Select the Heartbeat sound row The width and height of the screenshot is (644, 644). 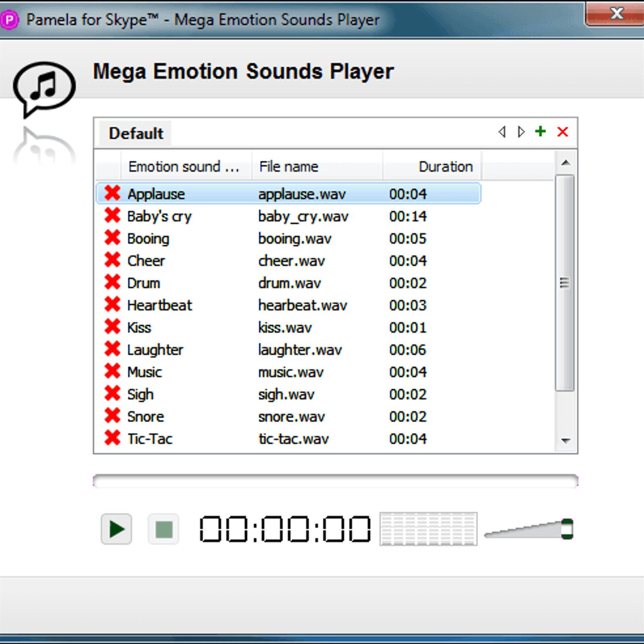coord(289,305)
